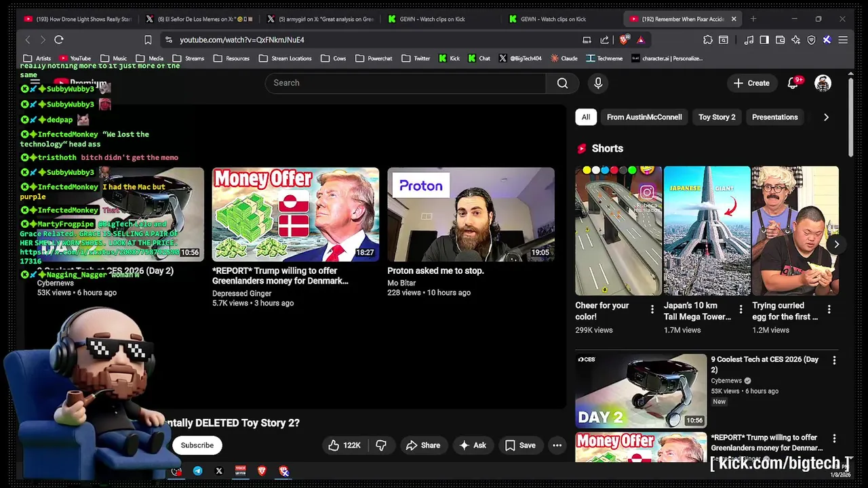Viewport: 868px width, 488px height.
Task: Open the Brave playlist music note icon
Action: pyautogui.click(x=749, y=40)
